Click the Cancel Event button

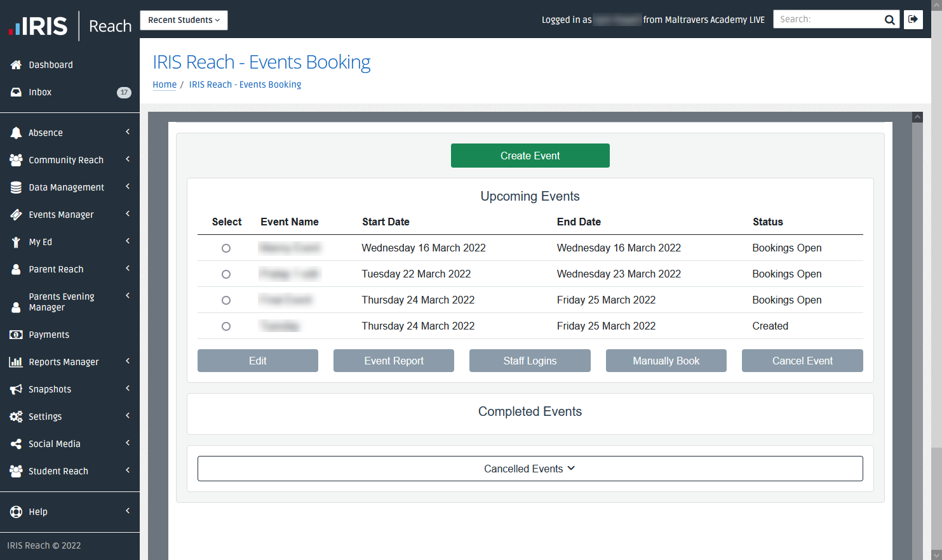[x=802, y=361]
